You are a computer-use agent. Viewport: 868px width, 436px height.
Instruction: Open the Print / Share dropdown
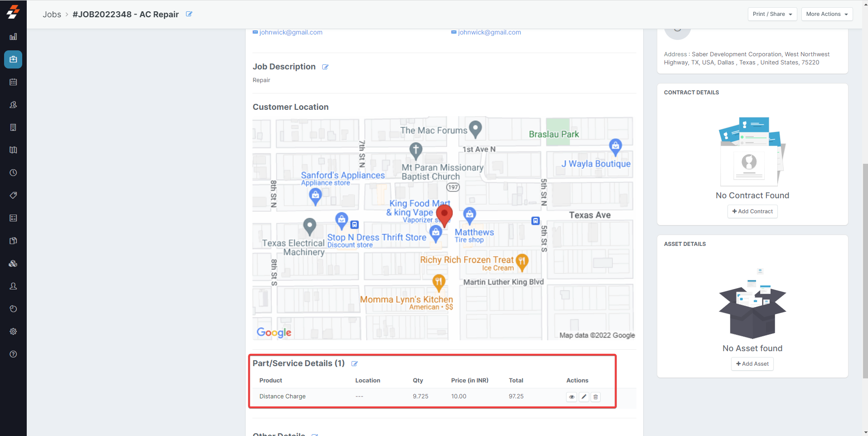pyautogui.click(x=772, y=14)
